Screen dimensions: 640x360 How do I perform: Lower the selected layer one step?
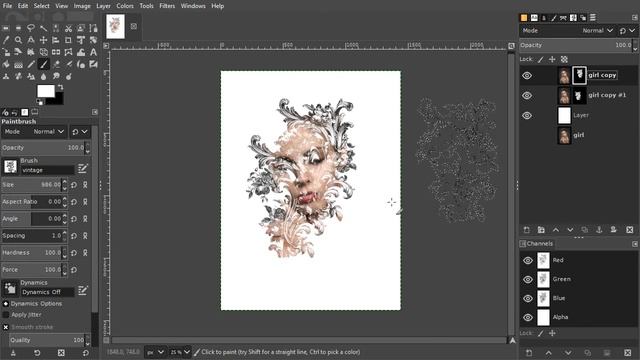(570, 230)
